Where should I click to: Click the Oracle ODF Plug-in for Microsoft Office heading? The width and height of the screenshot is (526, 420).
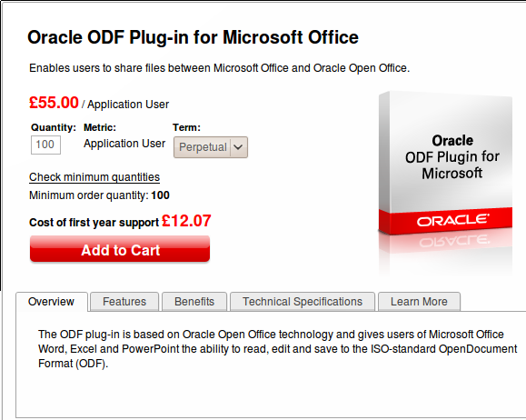[193, 37]
